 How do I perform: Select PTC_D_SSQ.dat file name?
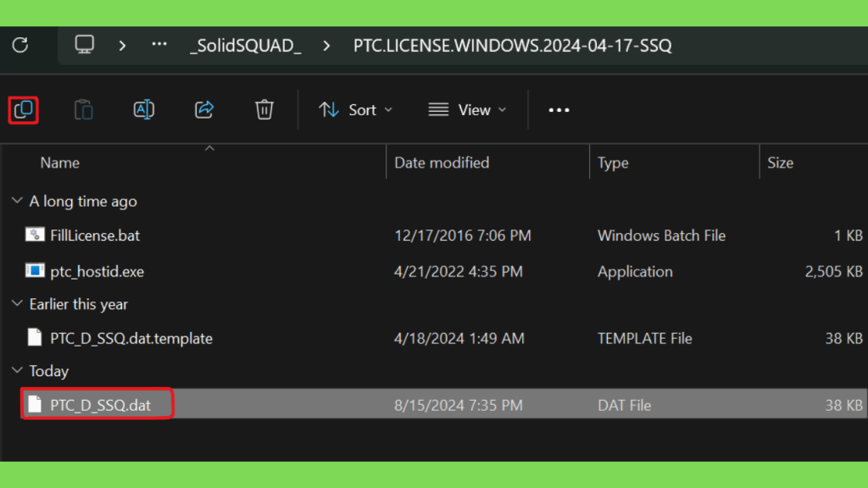100,406
